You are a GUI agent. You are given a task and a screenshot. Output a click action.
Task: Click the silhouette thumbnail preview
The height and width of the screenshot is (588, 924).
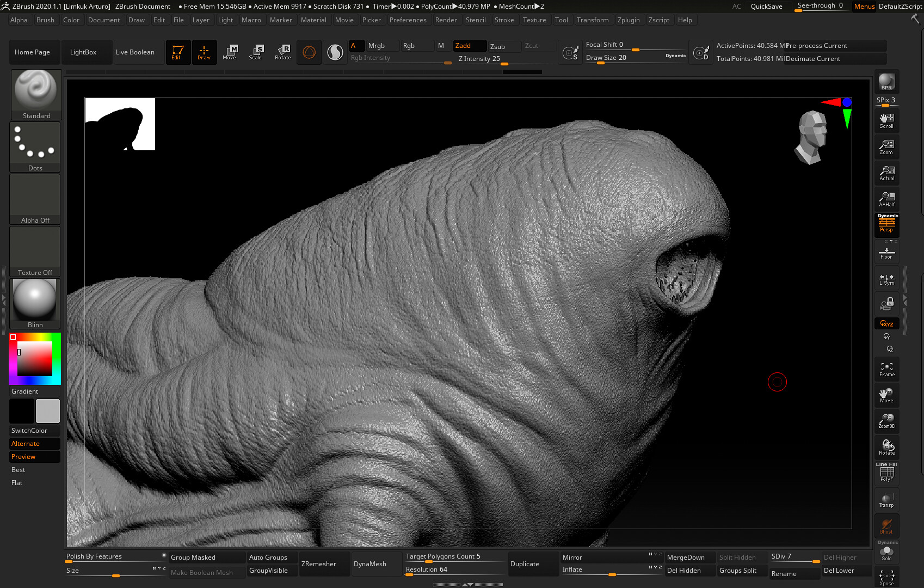click(x=120, y=124)
